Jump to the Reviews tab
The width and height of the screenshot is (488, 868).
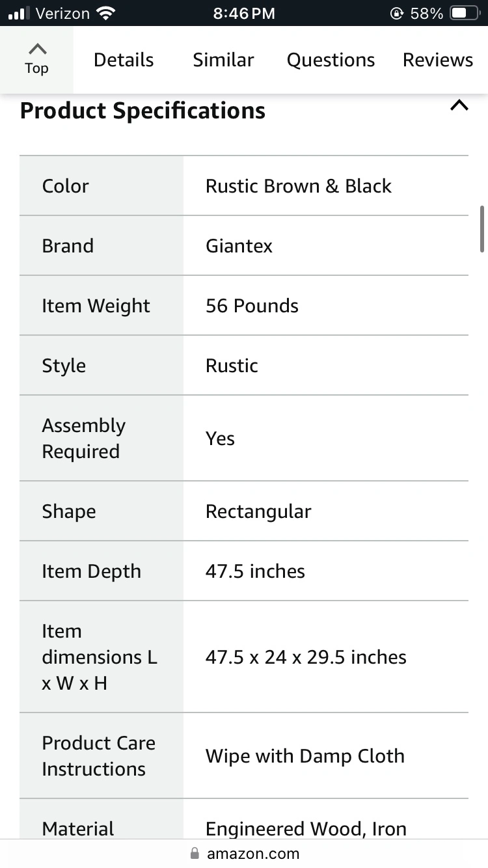click(437, 60)
